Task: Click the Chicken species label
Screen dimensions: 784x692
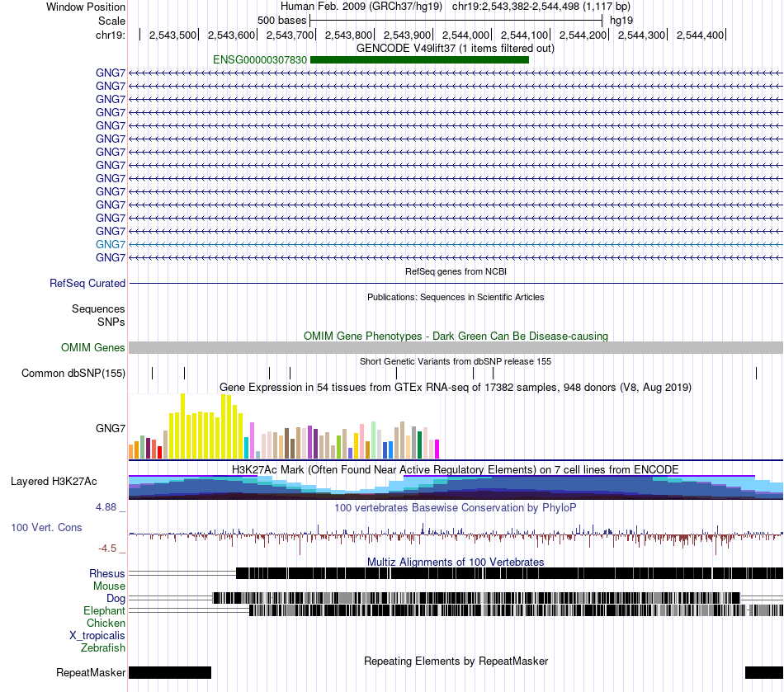Action: coord(106,623)
